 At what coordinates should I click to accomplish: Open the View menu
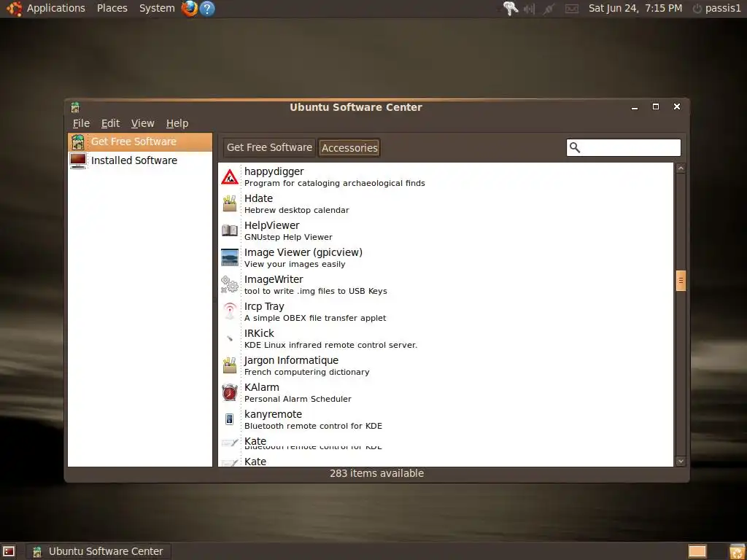pyautogui.click(x=142, y=123)
